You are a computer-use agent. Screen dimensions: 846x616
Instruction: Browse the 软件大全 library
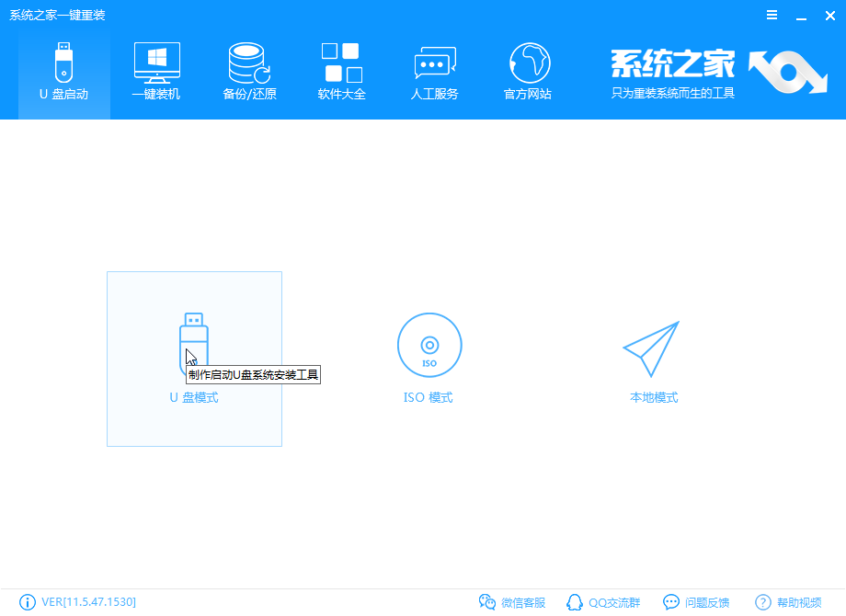[340, 69]
